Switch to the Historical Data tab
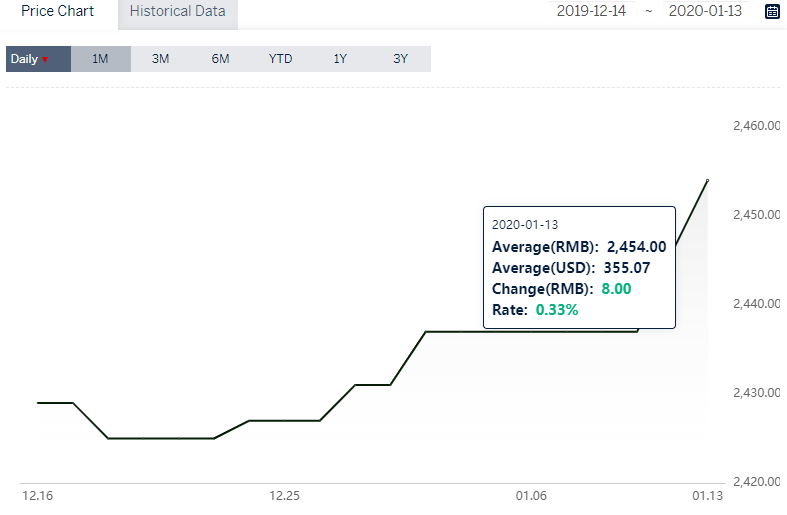Viewport: 787px width, 515px height. click(x=178, y=12)
